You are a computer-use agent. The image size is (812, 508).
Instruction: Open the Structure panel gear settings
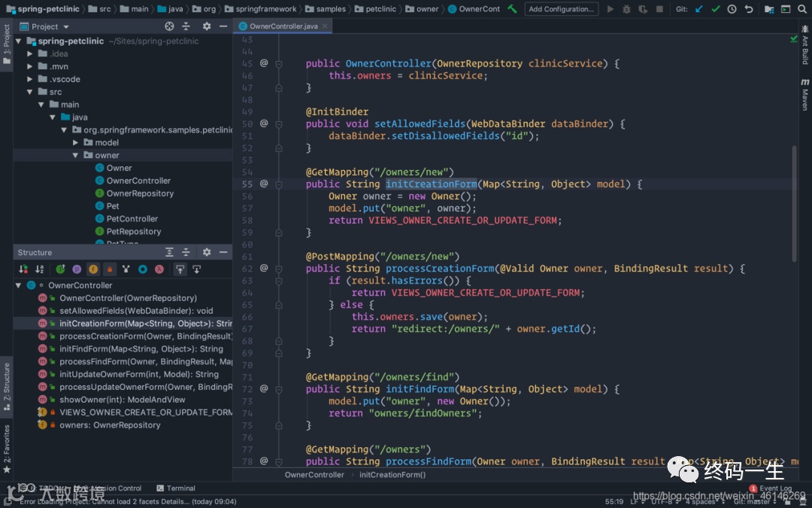tap(207, 252)
